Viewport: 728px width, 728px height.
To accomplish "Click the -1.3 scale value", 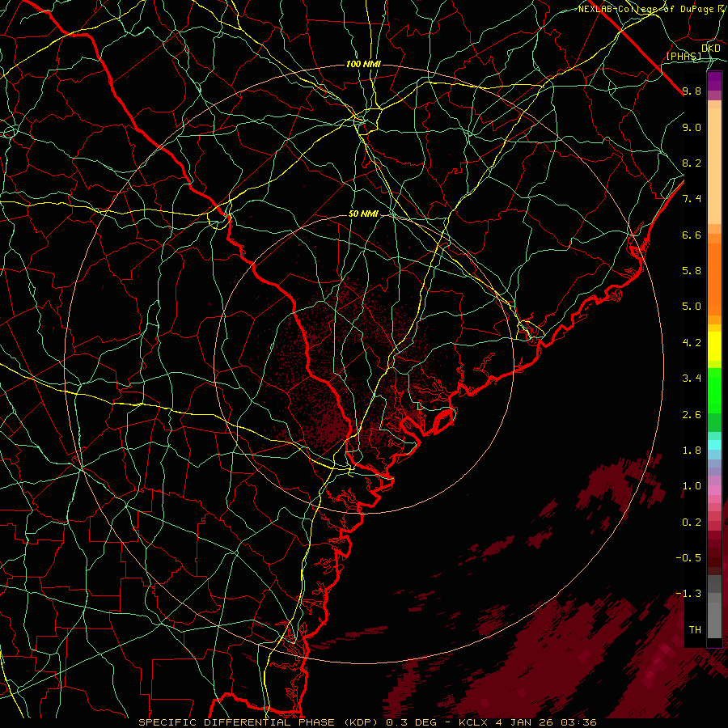I will (x=688, y=594).
